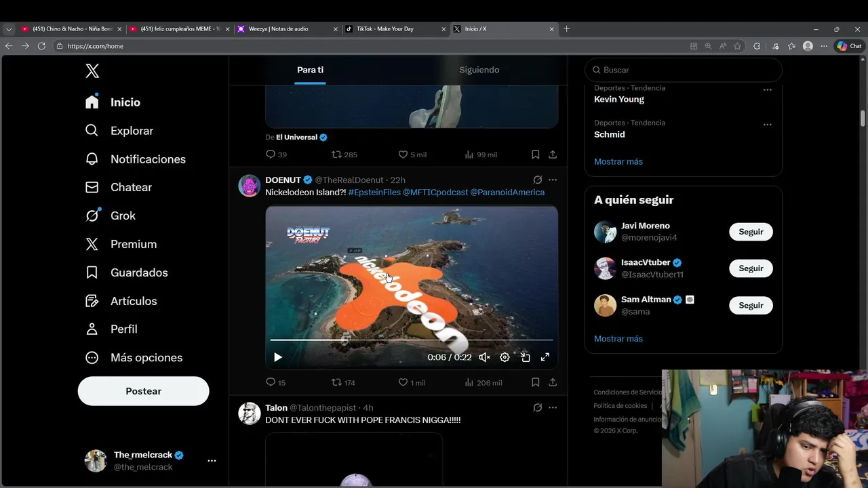Image resolution: width=868 pixels, height=488 pixels.
Task: Open the @ParanoidAmerica mention link
Action: [507, 192]
